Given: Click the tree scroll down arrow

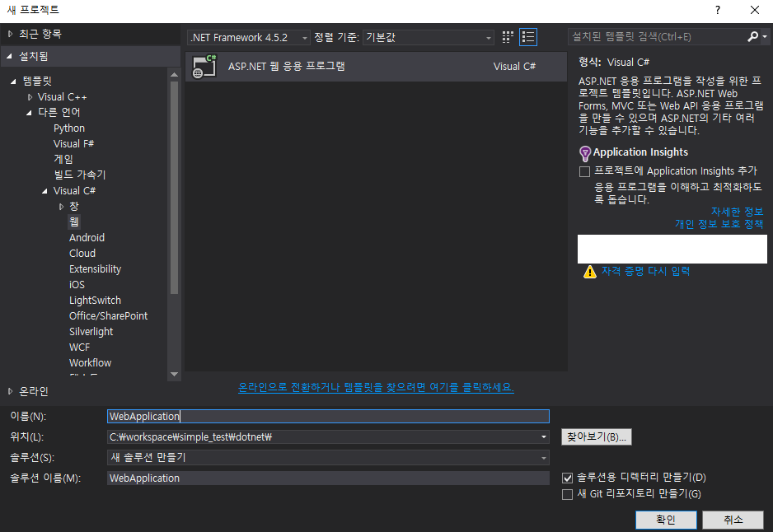Looking at the screenshot, I should click(x=174, y=375).
